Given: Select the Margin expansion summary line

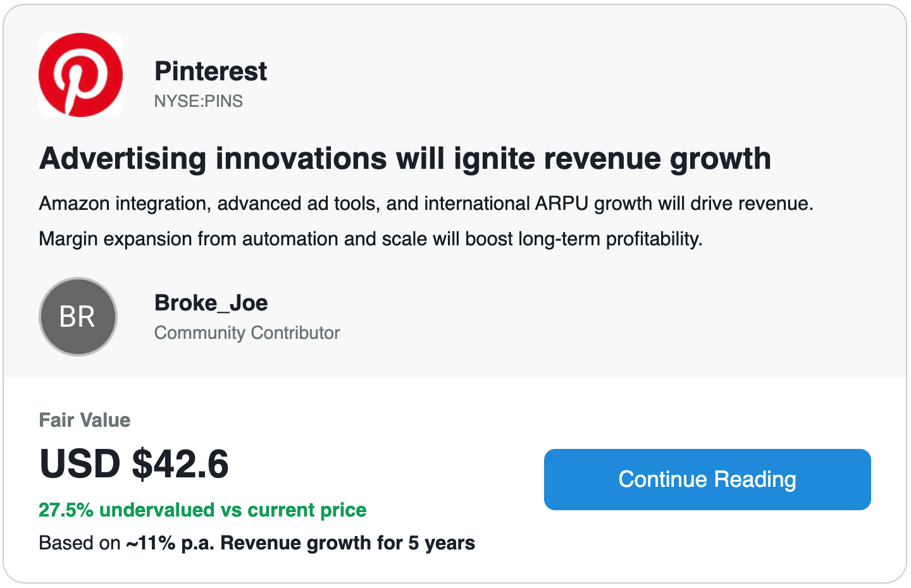Looking at the screenshot, I should click(x=371, y=239).
